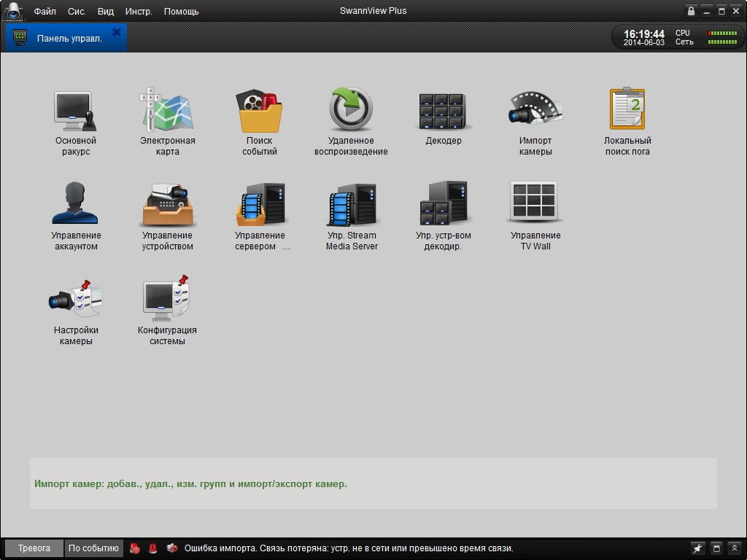Expand the alarm panel with chevron arrows
Image resolution: width=747 pixels, height=560 pixels.
pyautogui.click(x=735, y=548)
